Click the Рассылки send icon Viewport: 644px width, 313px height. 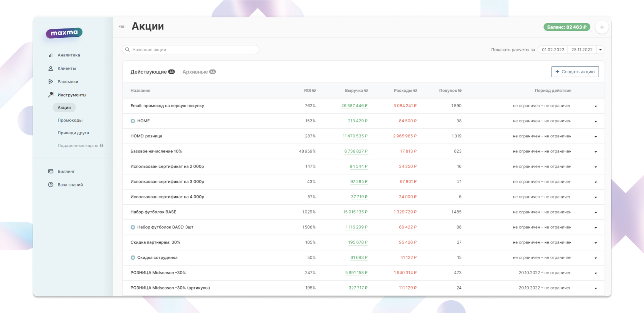click(50, 81)
